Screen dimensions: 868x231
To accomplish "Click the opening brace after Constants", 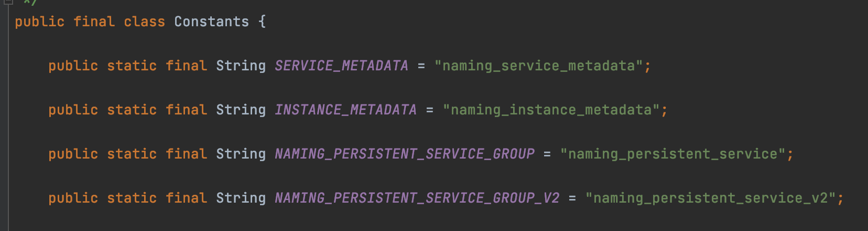I will (x=262, y=22).
